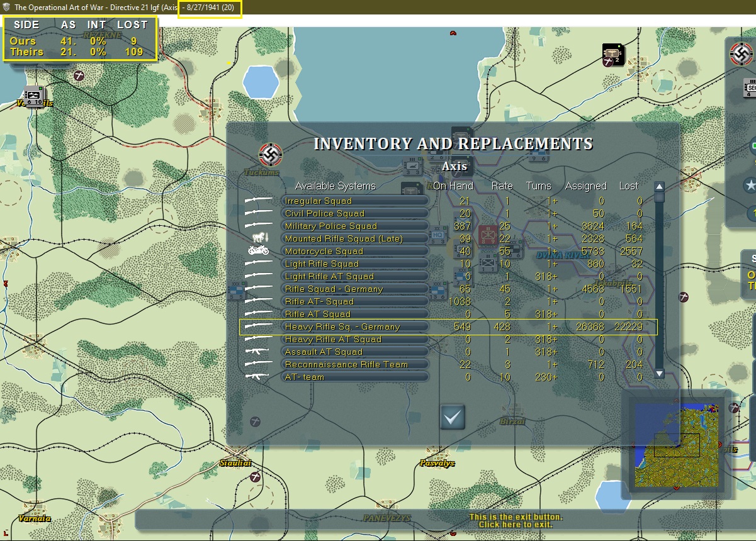The height and width of the screenshot is (541, 756).
Task: Click the lost value 2557
Action: [x=631, y=251]
